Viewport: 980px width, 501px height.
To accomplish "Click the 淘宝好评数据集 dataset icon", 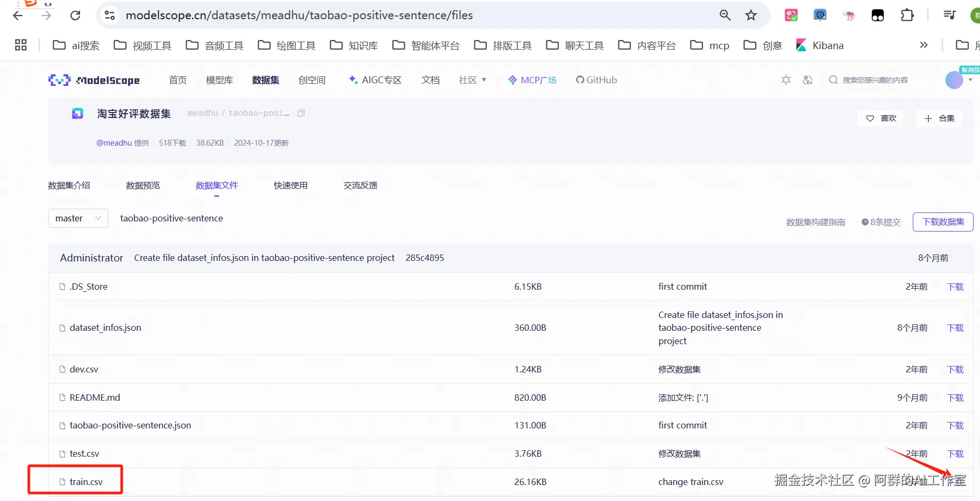I will [78, 113].
